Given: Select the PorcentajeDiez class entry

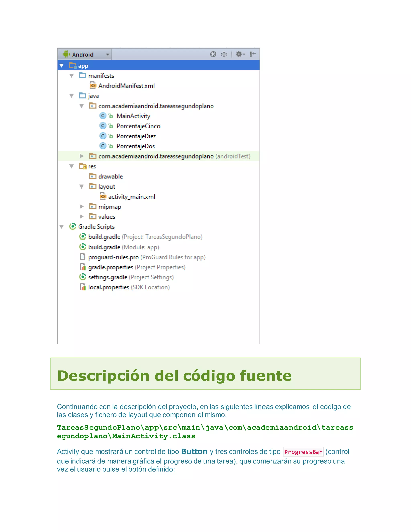Looking at the screenshot, I should coord(136,136).
